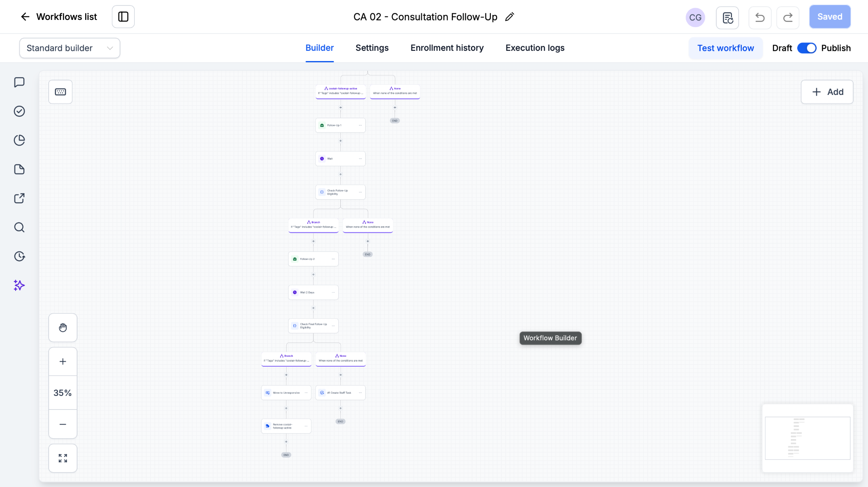Viewport: 868px width, 487px height.
Task: Open options menu on Follow-Up 2 node
Action: (333, 259)
